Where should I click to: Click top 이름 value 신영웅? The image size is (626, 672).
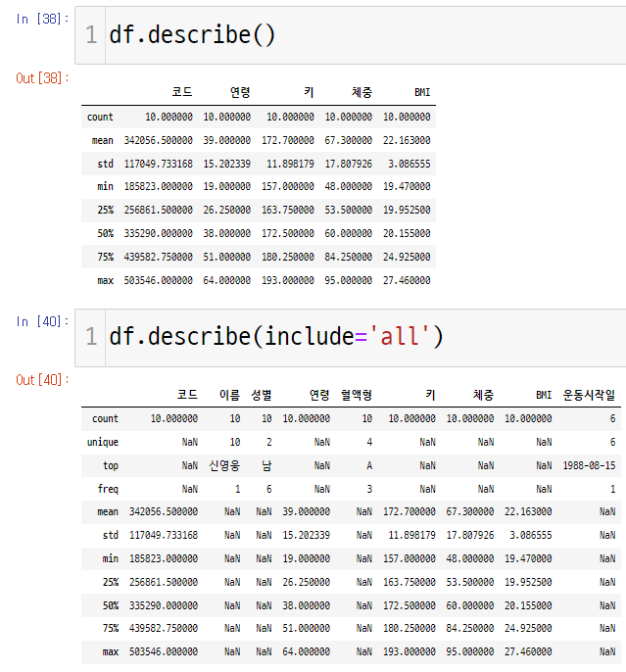(224, 466)
